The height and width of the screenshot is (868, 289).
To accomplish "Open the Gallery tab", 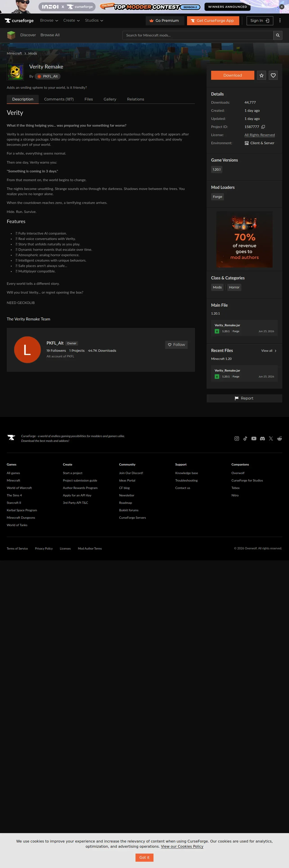I will click(x=110, y=99).
